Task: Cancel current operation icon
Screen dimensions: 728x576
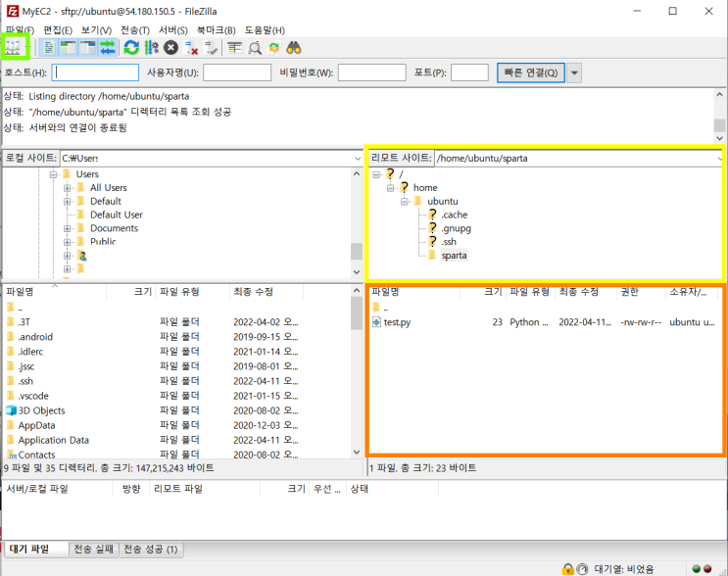Action: (x=170, y=48)
